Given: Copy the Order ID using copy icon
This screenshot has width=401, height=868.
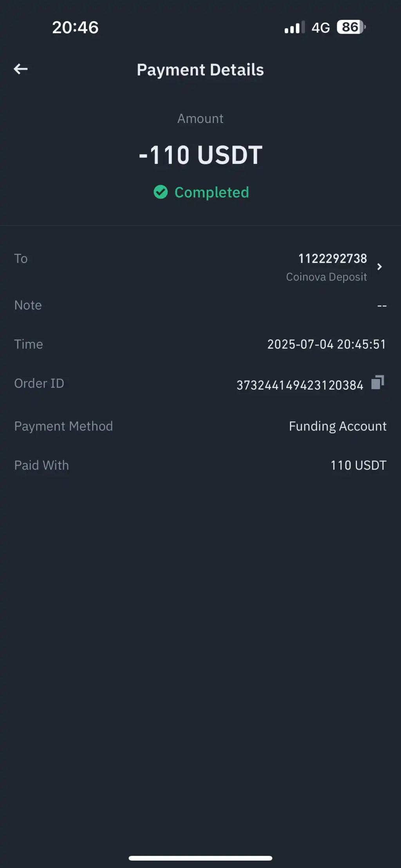Looking at the screenshot, I should pos(378,383).
